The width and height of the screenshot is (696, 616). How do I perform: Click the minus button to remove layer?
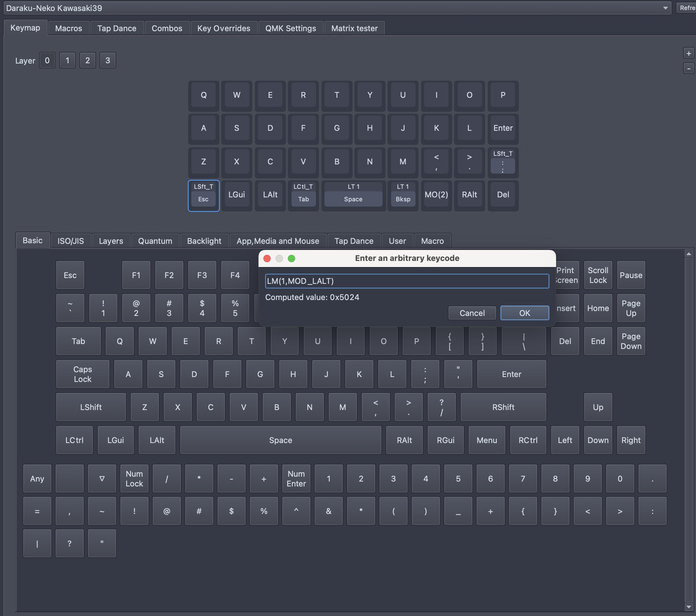pyautogui.click(x=688, y=68)
